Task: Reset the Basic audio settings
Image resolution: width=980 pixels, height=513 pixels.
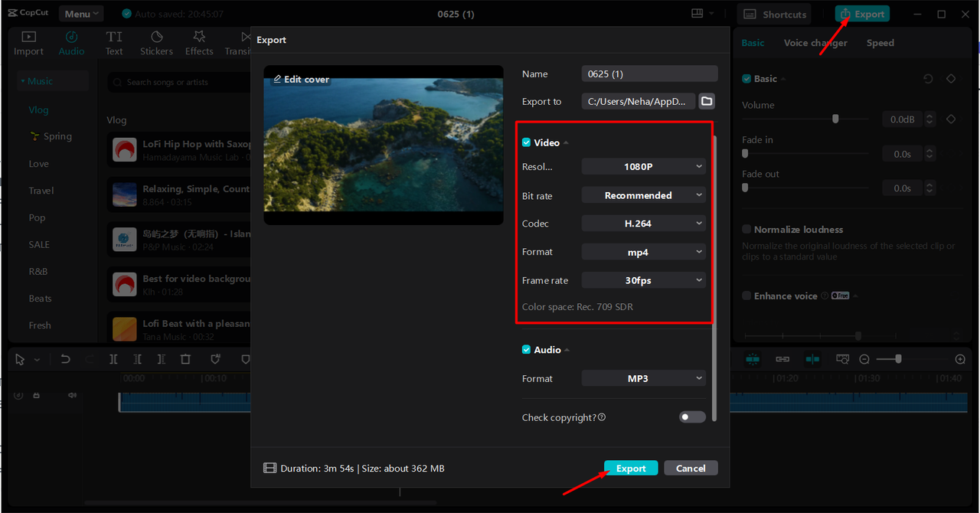Action: point(928,79)
